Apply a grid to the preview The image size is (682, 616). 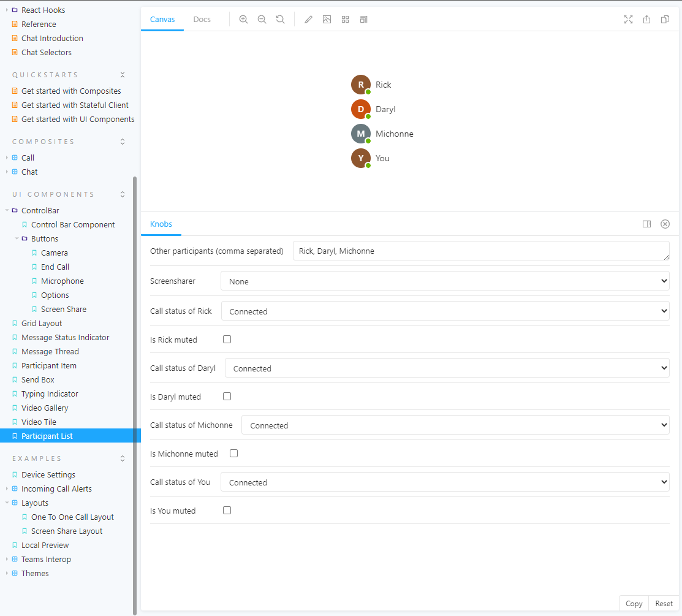345,19
